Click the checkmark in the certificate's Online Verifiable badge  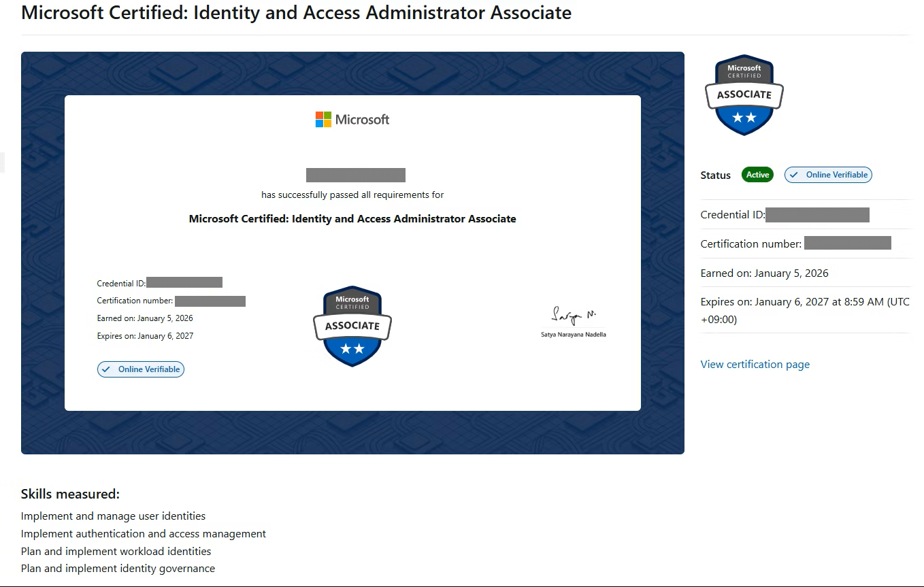click(106, 369)
